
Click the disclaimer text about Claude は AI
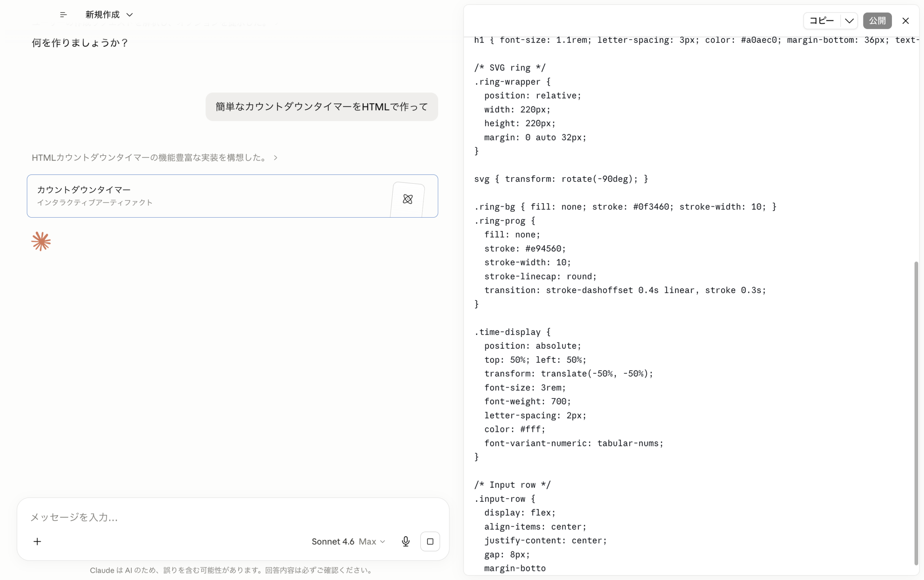click(232, 570)
